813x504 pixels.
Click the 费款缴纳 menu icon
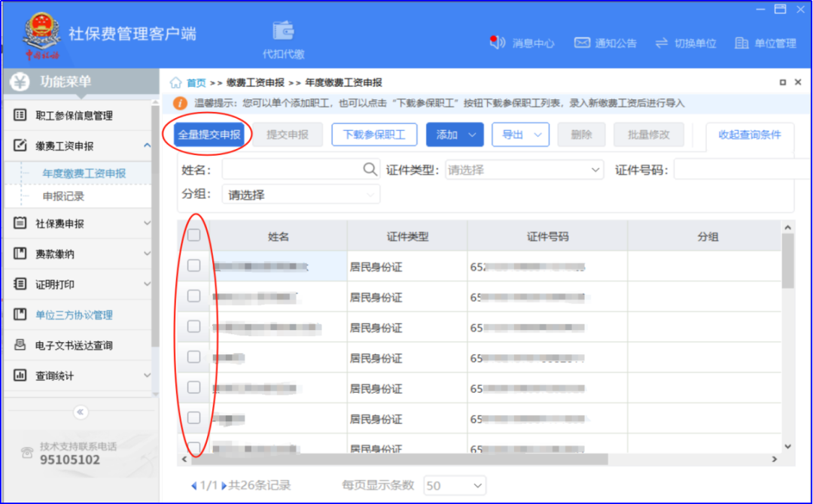point(20,254)
